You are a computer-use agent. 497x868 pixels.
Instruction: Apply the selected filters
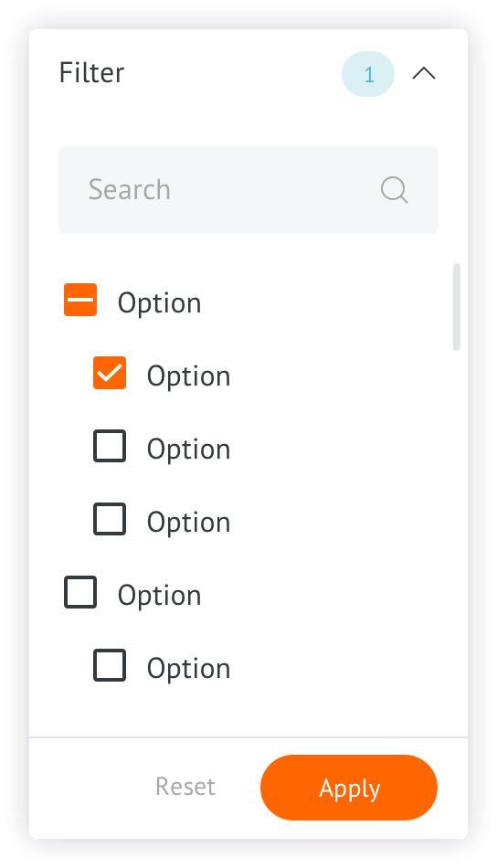349,788
